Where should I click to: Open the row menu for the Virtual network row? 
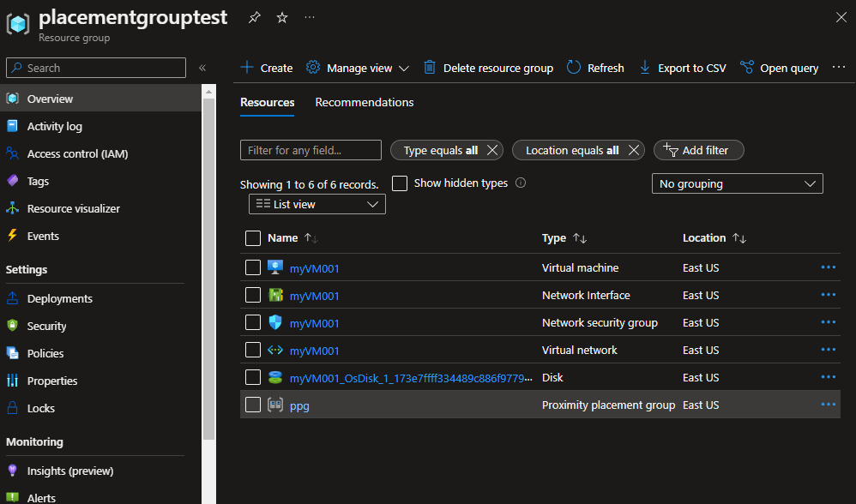pyautogui.click(x=829, y=349)
